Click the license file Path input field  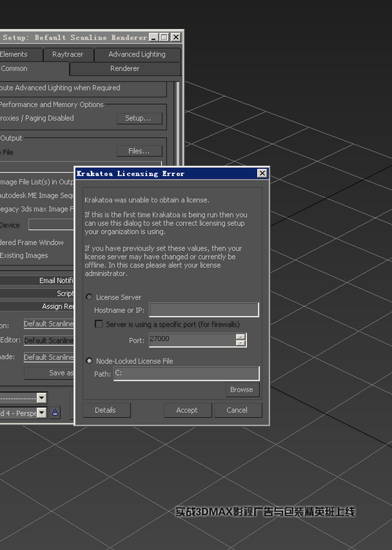186,373
